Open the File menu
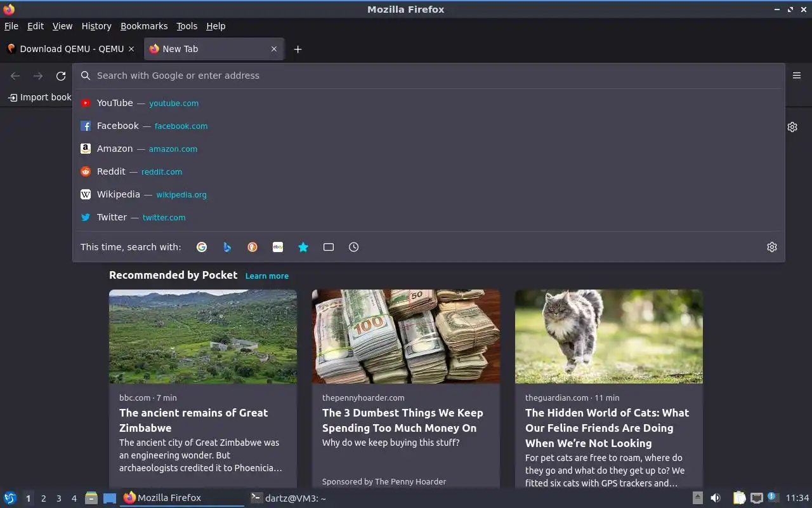 point(11,26)
